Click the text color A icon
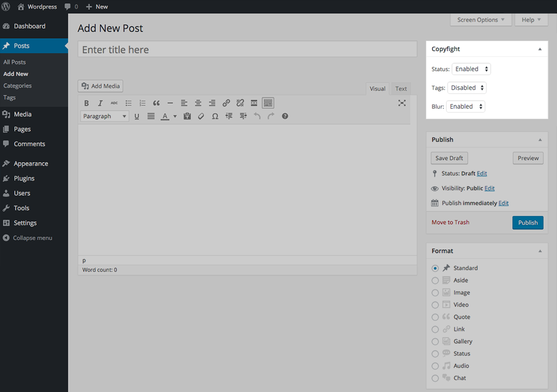Screen dimensions: 557x392 (x=165, y=116)
